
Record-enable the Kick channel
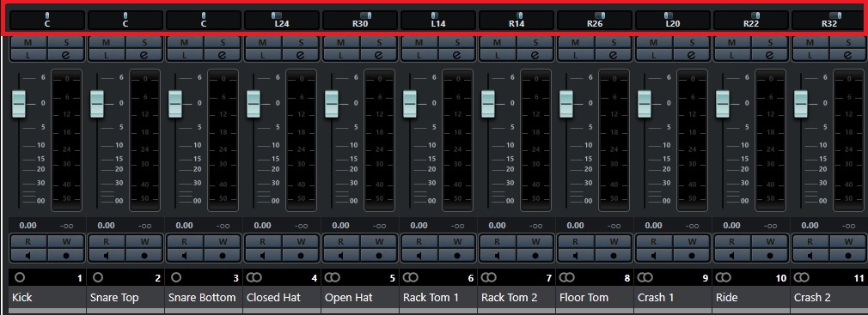(66, 255)
